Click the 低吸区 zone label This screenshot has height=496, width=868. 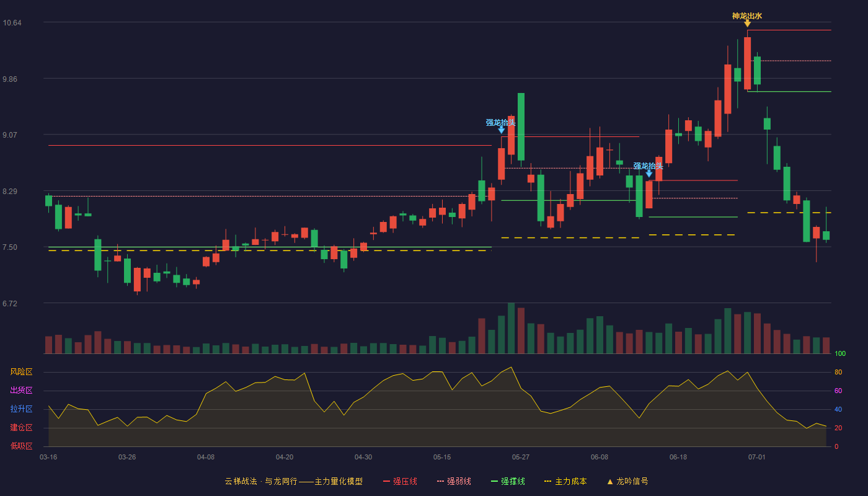21,446
